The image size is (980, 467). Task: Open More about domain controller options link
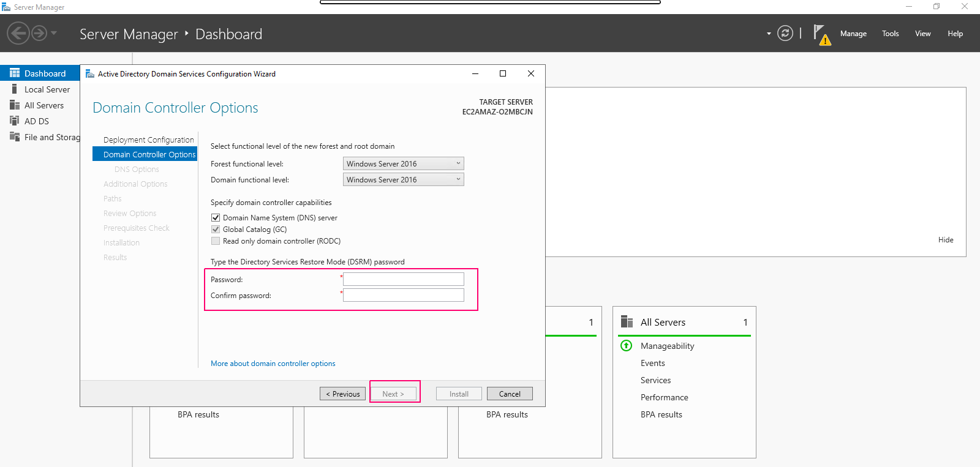273,363
